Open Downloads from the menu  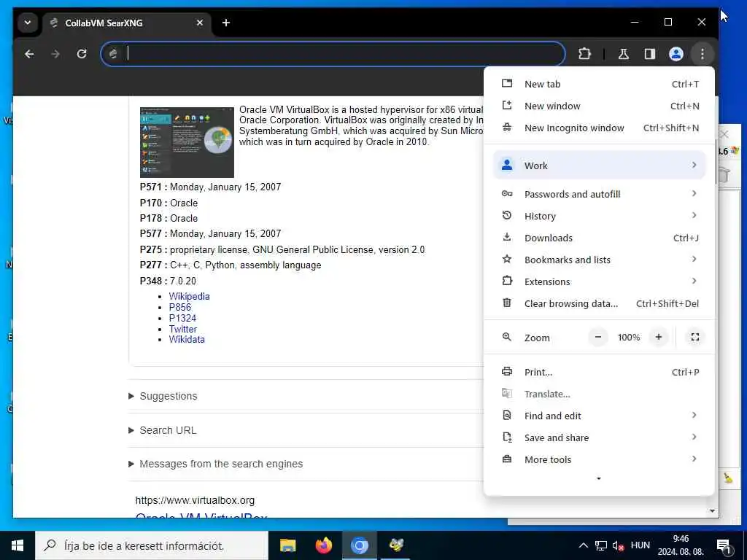[600, 238]
